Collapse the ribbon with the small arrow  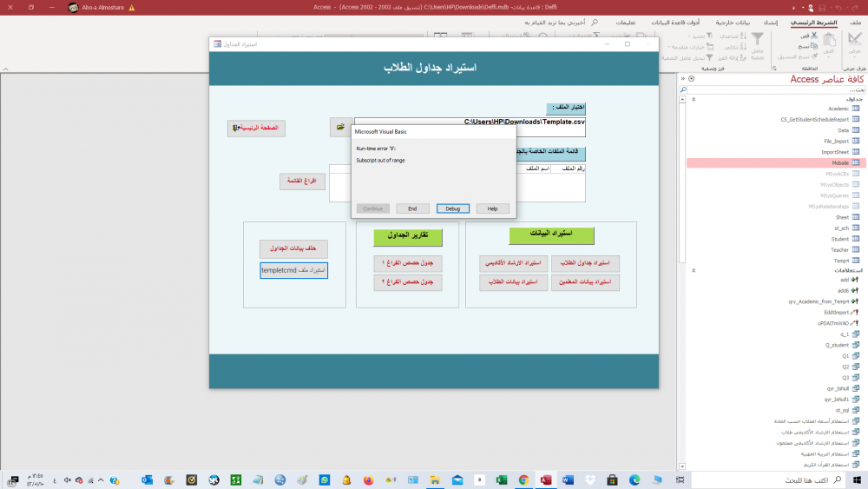[5, 69]
